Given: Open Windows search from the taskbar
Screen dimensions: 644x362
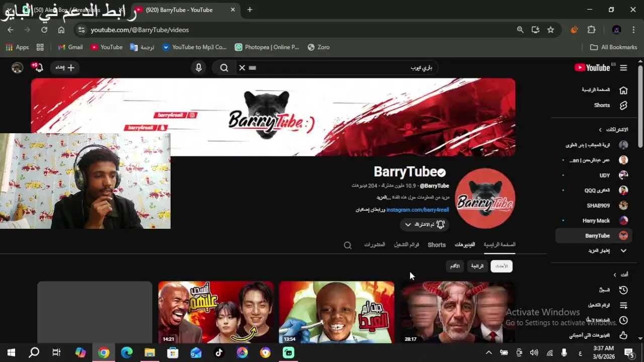Looking at the screenshot, I should click(x=34, y=352).
